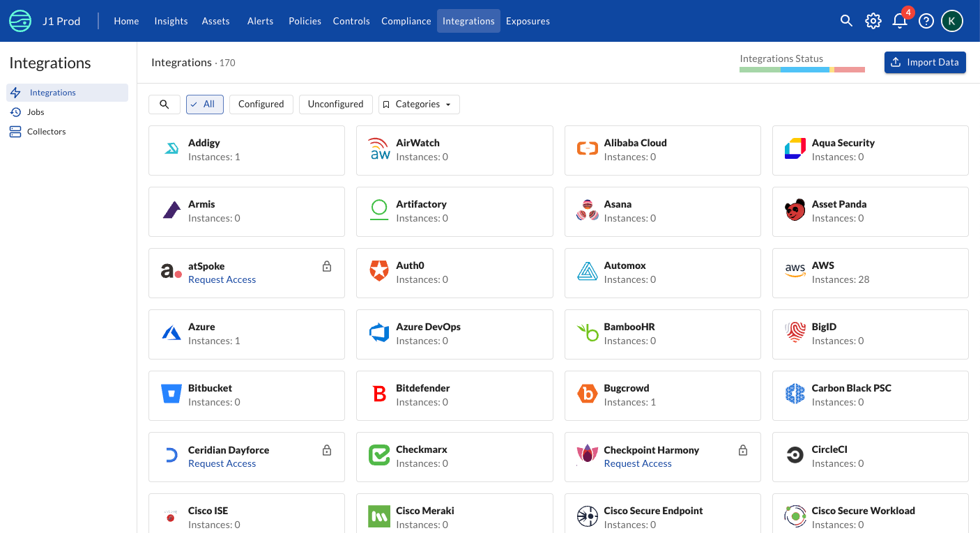This screenshot has height=533, width=980.
Task: Open the Policies tab
Action: 305,21
